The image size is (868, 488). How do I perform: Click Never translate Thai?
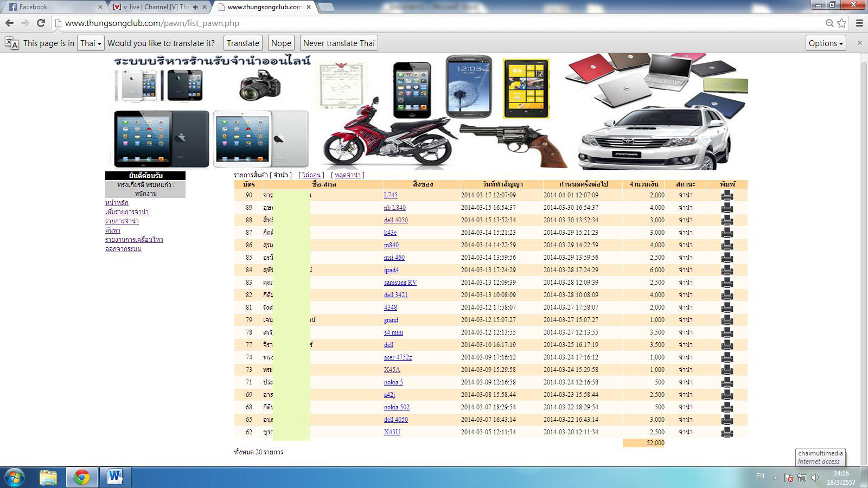[x=339, y=43]
